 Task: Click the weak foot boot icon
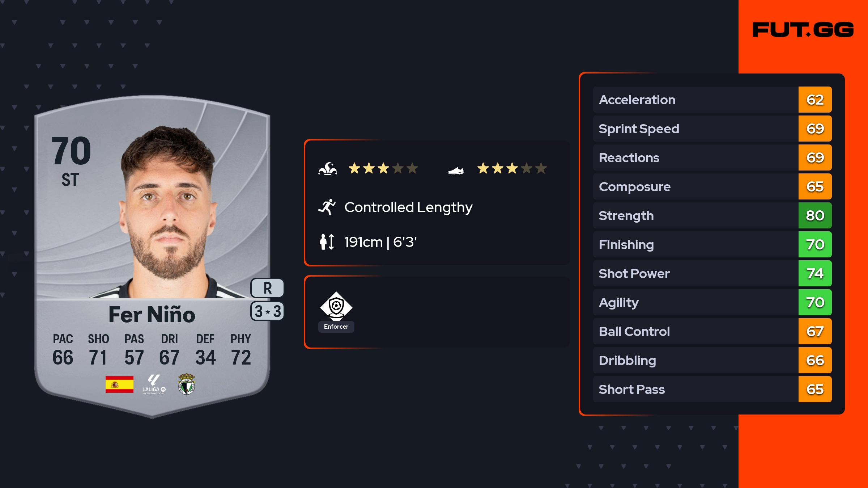tap(456, 170)
